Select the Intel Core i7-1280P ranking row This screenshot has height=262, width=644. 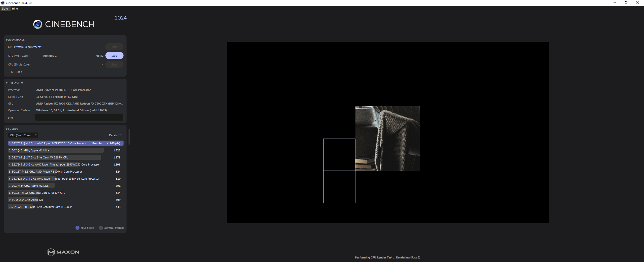point(66,207)
